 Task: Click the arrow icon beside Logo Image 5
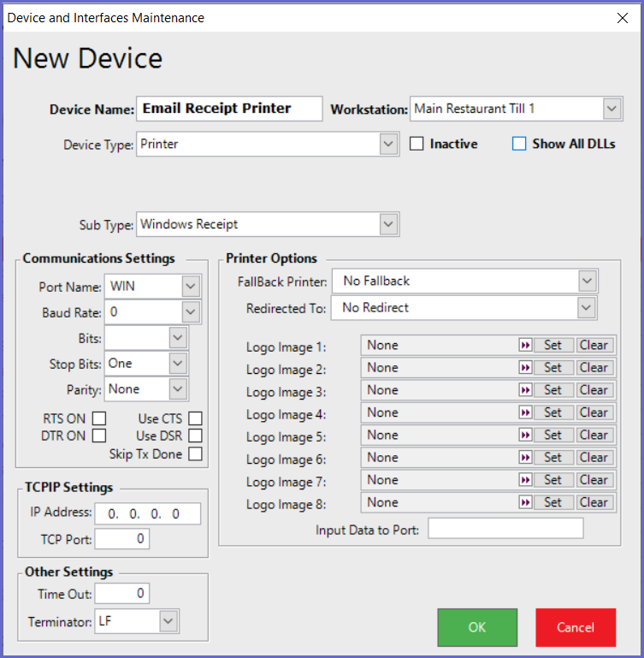[525, 435]
